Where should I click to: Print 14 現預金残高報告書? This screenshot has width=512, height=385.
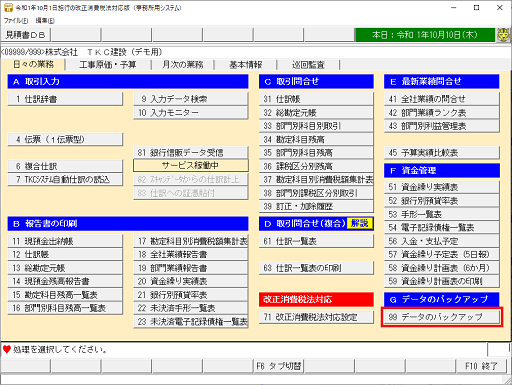click(65, 281)
